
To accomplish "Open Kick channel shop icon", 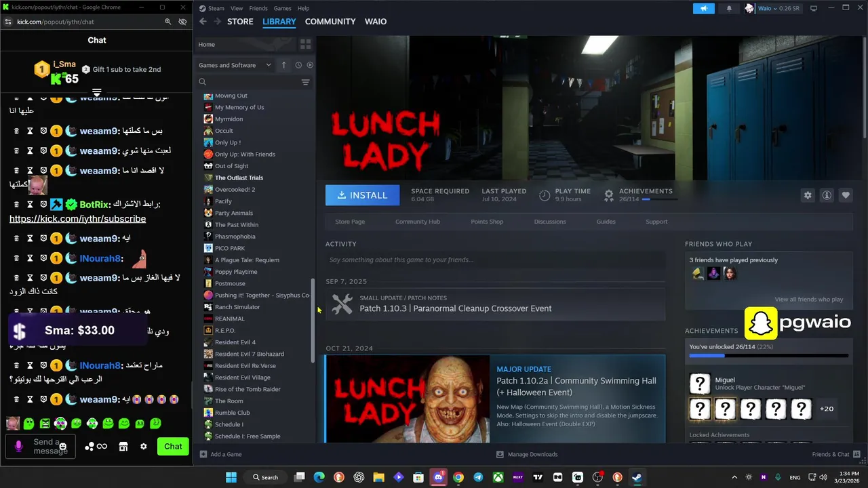I will click(x=123, y=447).
